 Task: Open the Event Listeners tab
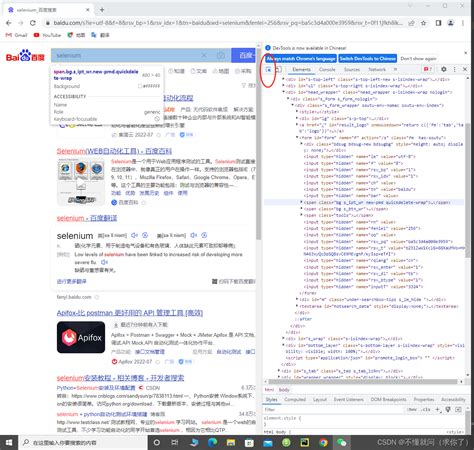click(349, 399)
